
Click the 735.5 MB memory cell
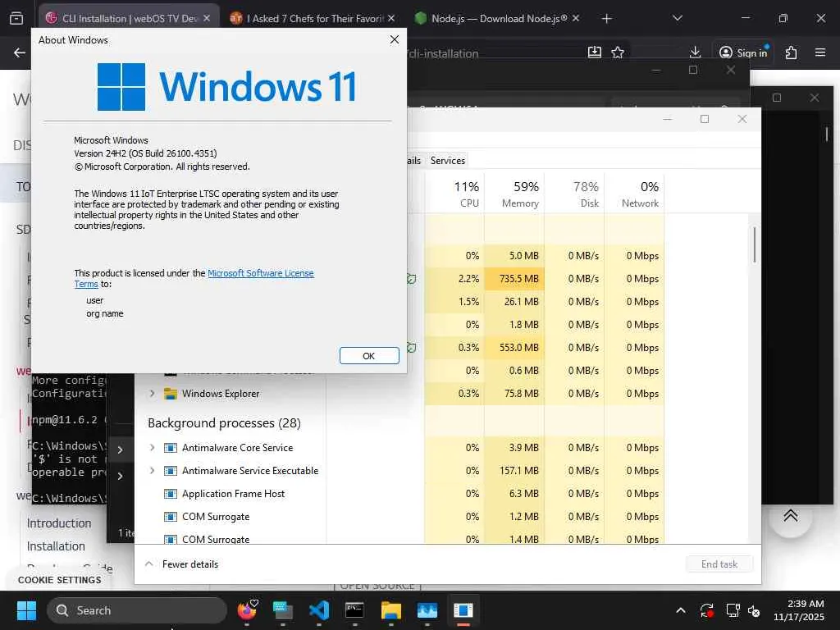515,279
